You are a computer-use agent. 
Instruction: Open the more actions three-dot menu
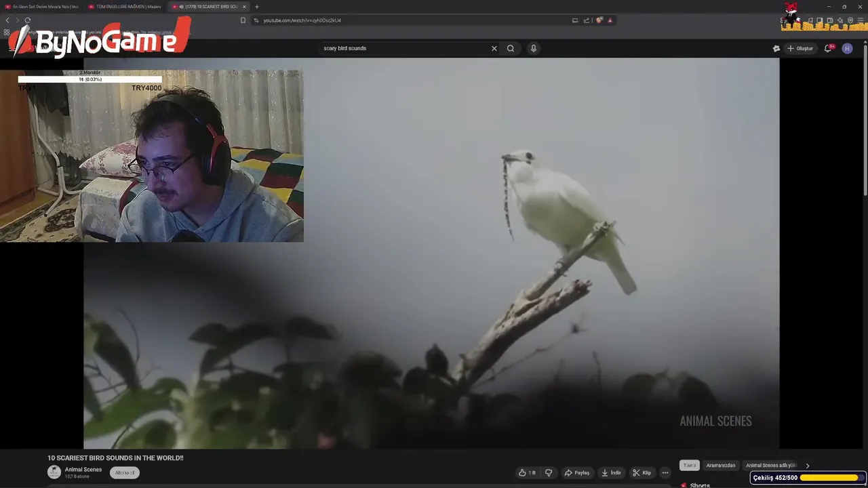665,472
